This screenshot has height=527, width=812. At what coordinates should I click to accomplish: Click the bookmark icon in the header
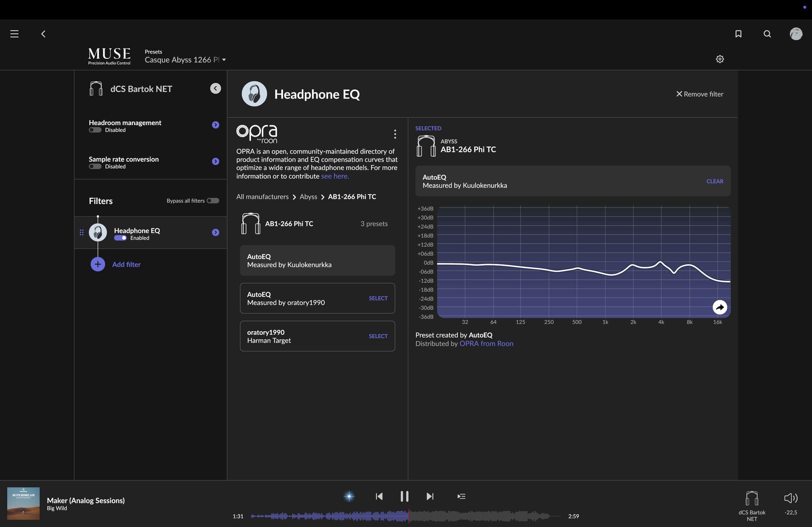pyautogui.click(x=738, y=34)
